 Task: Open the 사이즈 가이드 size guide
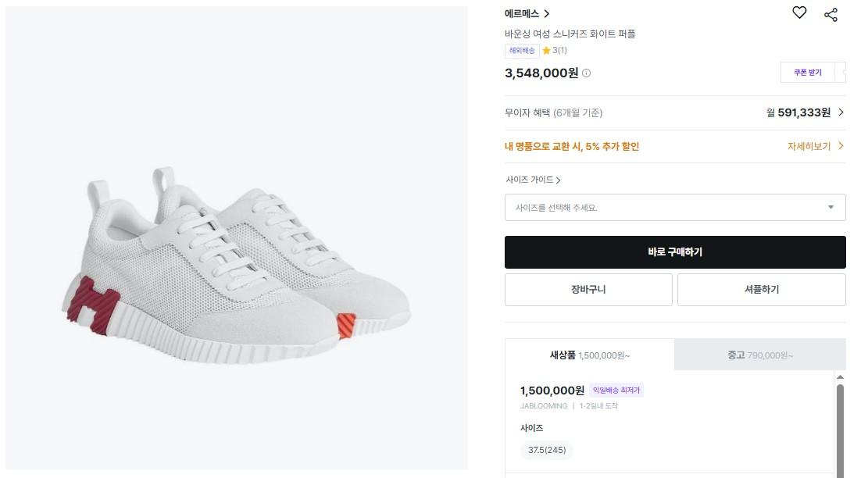[533, 180]
